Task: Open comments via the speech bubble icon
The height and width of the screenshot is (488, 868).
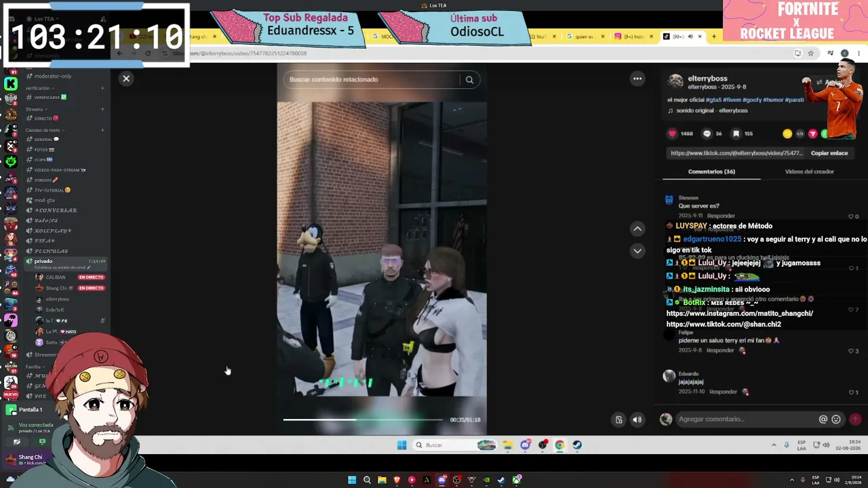Action: (x=707, y=134)
